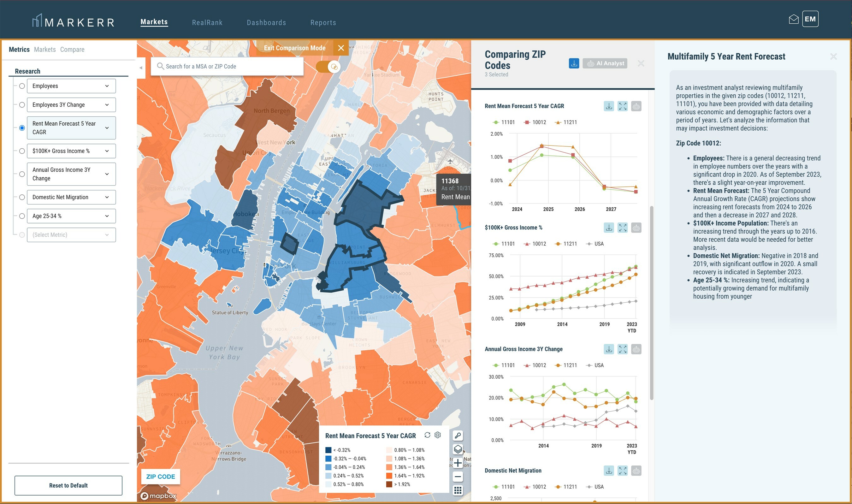This screenshot has height=504, width=852.
Task: Refresh the Rent Mean Forecast legend
Action: (x=427, y=435)
